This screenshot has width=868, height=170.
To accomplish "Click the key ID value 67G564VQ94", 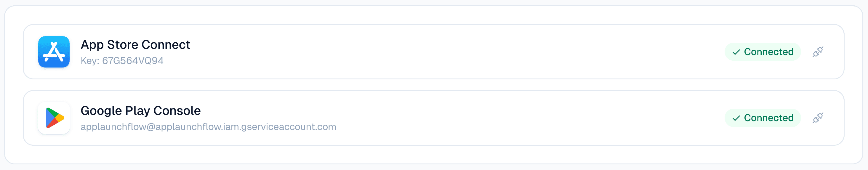I will [x=133, y=61].
